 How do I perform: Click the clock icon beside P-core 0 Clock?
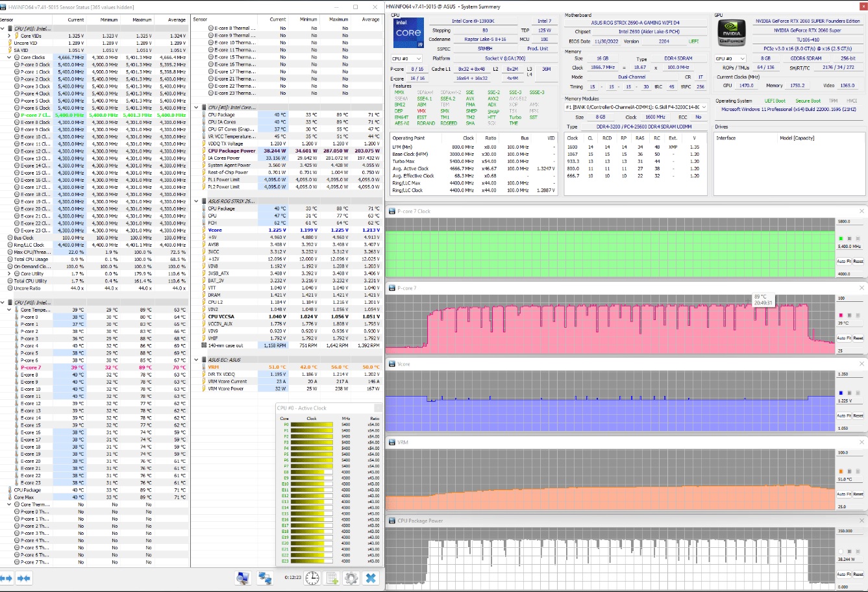click(17, 65)
